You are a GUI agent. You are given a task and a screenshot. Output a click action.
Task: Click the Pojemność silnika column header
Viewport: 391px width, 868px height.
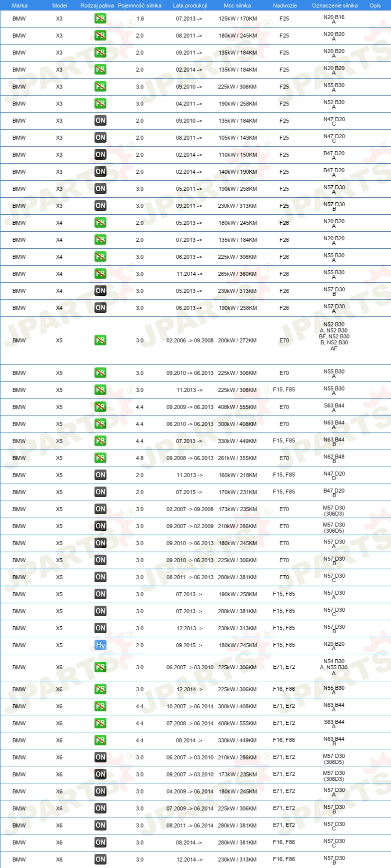pyautogui.click(x=139, y=6)
